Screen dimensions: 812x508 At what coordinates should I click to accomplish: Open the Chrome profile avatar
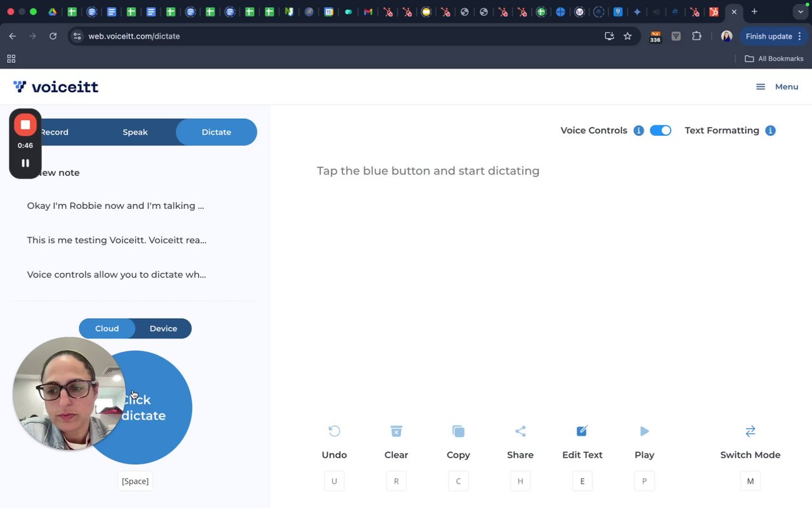tap(727, 36)
